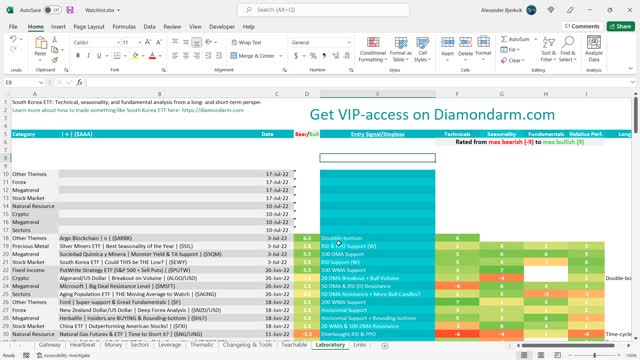Open the Formulas ribbon tab
Screen dimensions: 640x360
124,27
